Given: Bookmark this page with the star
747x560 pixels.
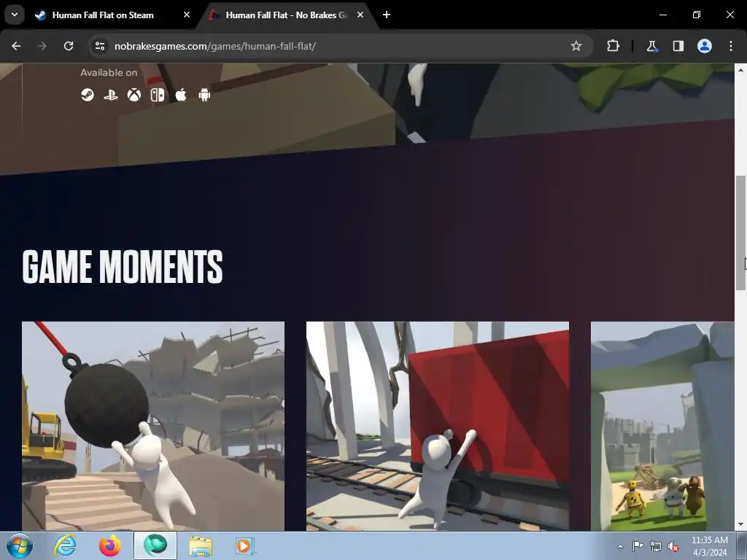Looking at the screenshot, I should (576, 46).
